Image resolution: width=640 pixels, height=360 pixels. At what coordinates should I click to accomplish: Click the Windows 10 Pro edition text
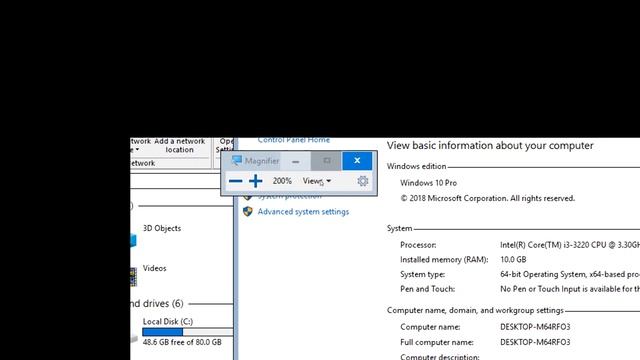[x=428, y=183]
